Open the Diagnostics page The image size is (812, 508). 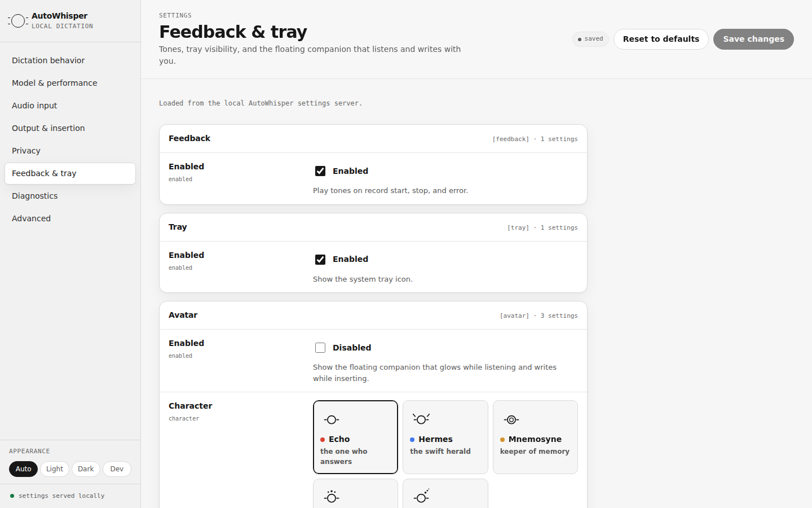[70, 196]
